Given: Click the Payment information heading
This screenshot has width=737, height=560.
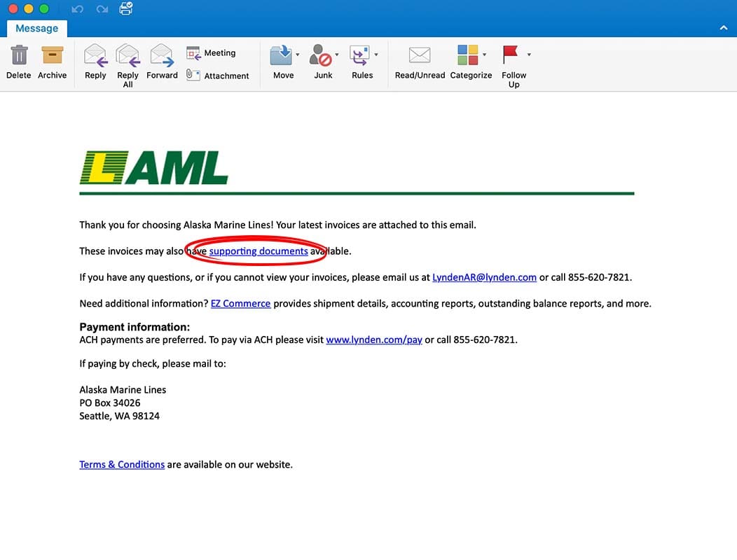Looking at the screenshot, I should pyautogui.click(x=135, y=327).
